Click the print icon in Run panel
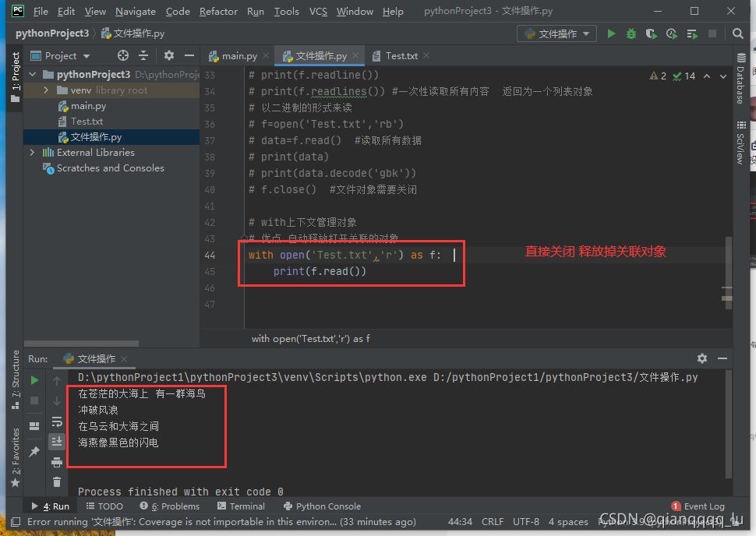756x536 pixels. [x=57, y=462]
